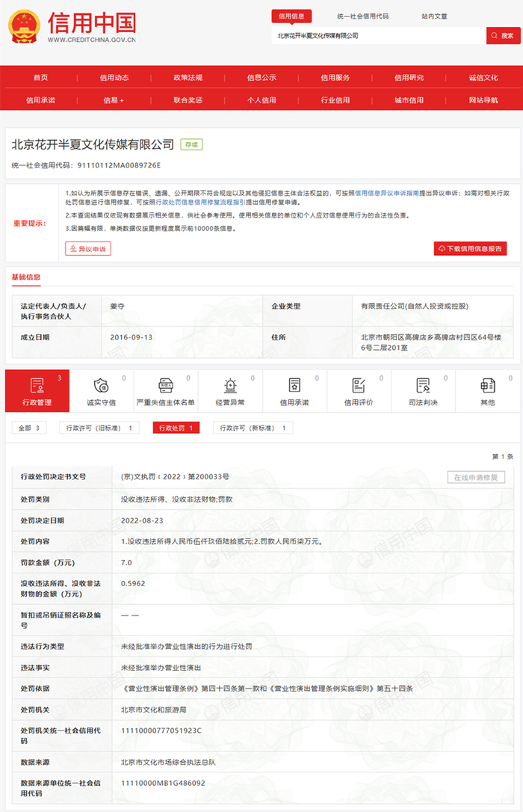Screen dimensions: 523x812
Task: Open the 信用服务 navigation item
Action: click(335, 78)
